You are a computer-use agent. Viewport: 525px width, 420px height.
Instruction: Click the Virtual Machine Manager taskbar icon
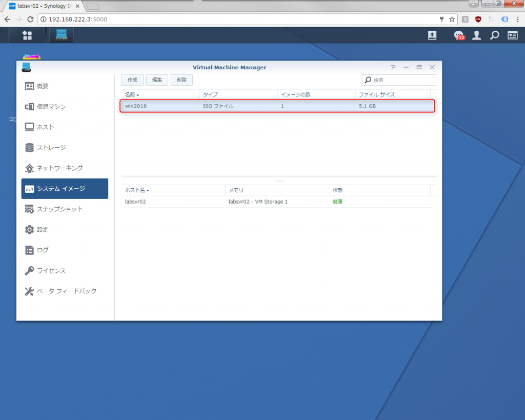tap(62, 35)
